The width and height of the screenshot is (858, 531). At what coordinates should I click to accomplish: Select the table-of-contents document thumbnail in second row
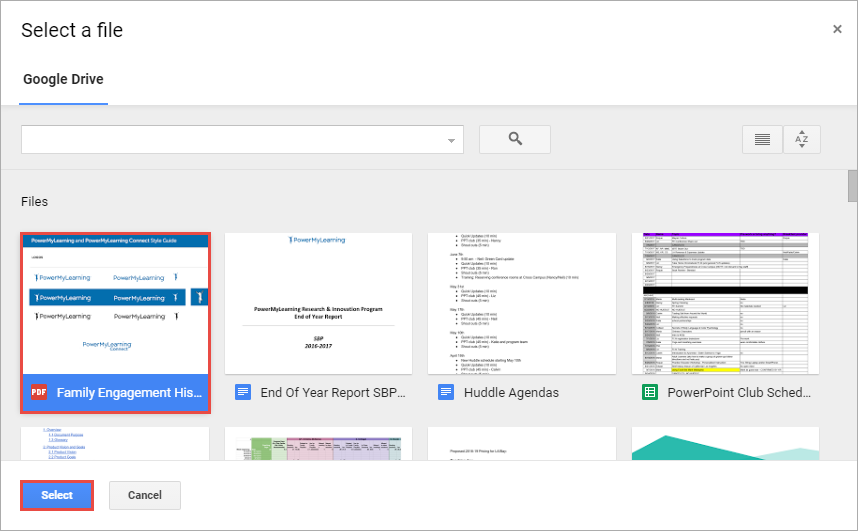coord(115,443)
